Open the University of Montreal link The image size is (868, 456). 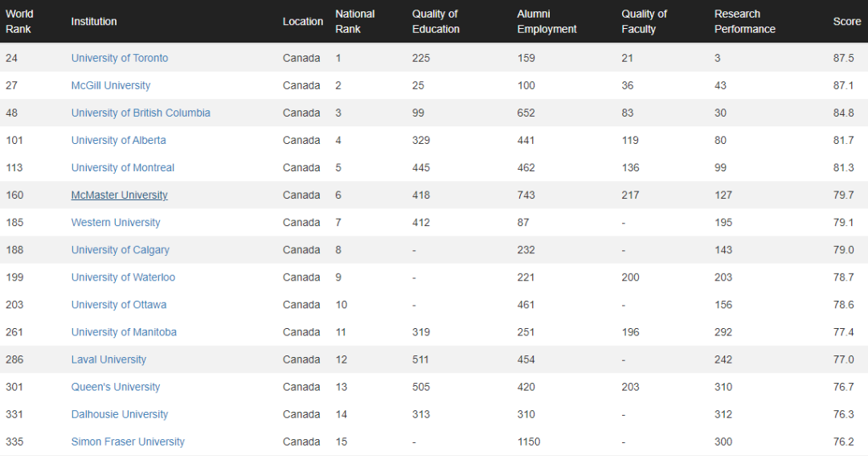122,167
